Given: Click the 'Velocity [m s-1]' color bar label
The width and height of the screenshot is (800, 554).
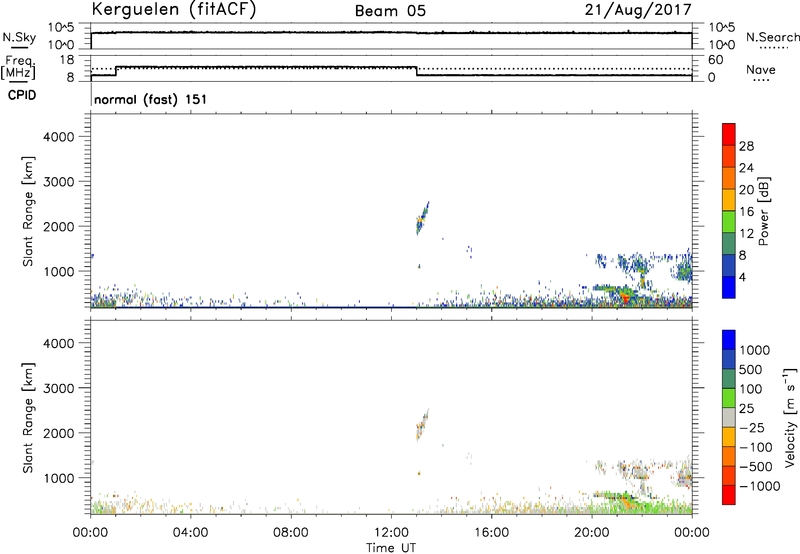Looking at the screenshot, I should (790, 417).
